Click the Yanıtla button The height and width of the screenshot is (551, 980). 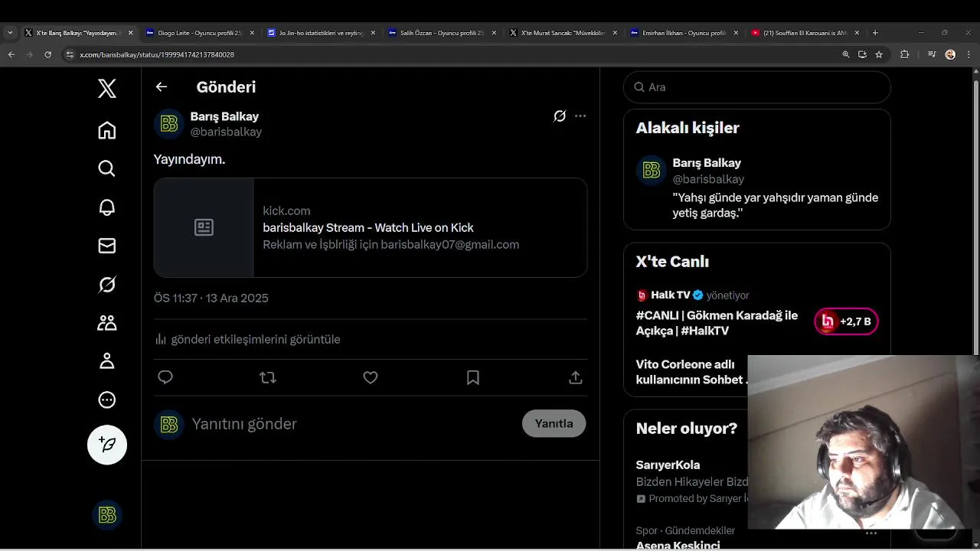pos(554,423)
